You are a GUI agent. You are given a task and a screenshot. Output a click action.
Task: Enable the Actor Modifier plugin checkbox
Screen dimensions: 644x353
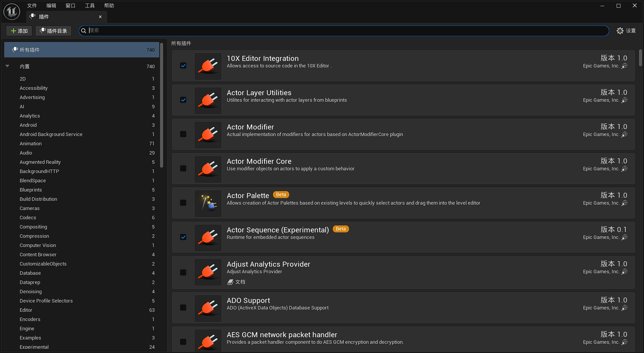[x=183, y=134]
